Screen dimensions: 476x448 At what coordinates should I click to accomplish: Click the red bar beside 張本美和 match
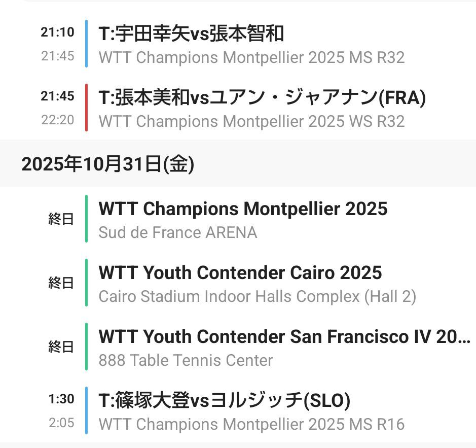(87, 108)
